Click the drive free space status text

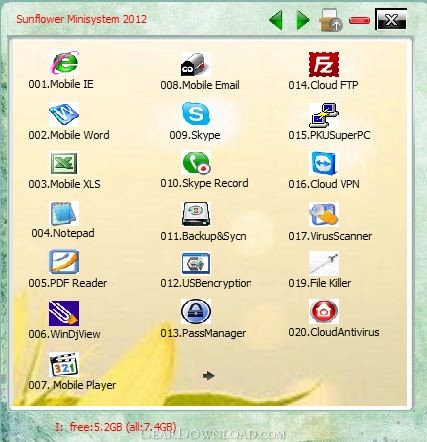(116, 427)
